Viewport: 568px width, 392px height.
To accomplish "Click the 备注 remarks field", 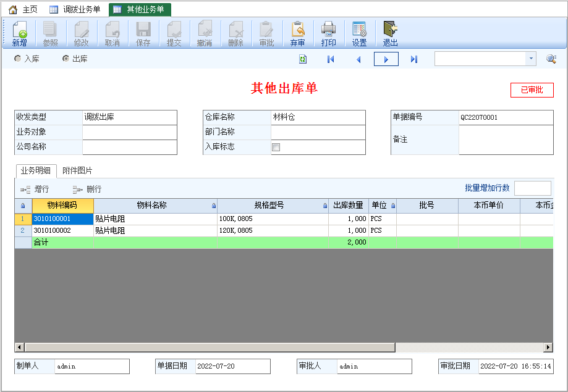I will (506, 140).
